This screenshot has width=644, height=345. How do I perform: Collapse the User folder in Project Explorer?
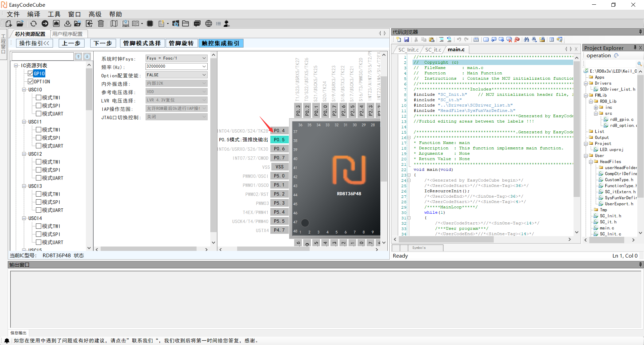click(x=586, y=155)
